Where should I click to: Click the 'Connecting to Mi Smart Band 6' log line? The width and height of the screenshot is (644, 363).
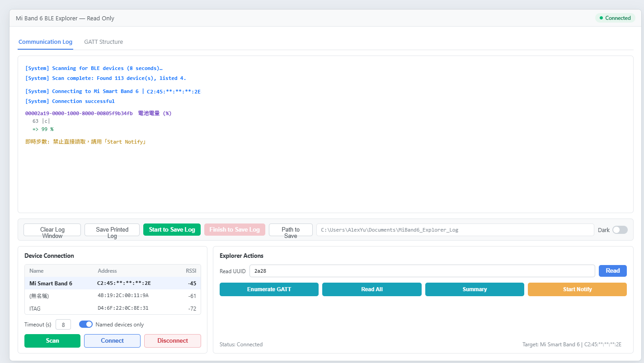113,91
